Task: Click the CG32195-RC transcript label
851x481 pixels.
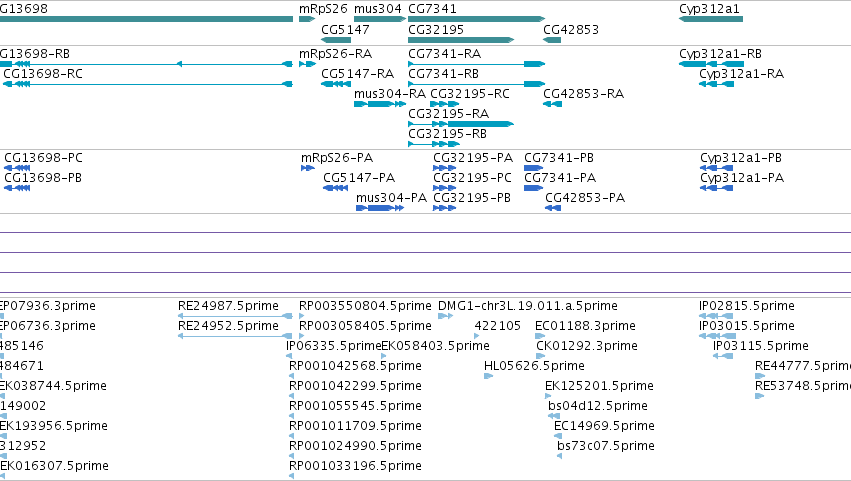Action: pyautogui.click(x=470, y=94)
